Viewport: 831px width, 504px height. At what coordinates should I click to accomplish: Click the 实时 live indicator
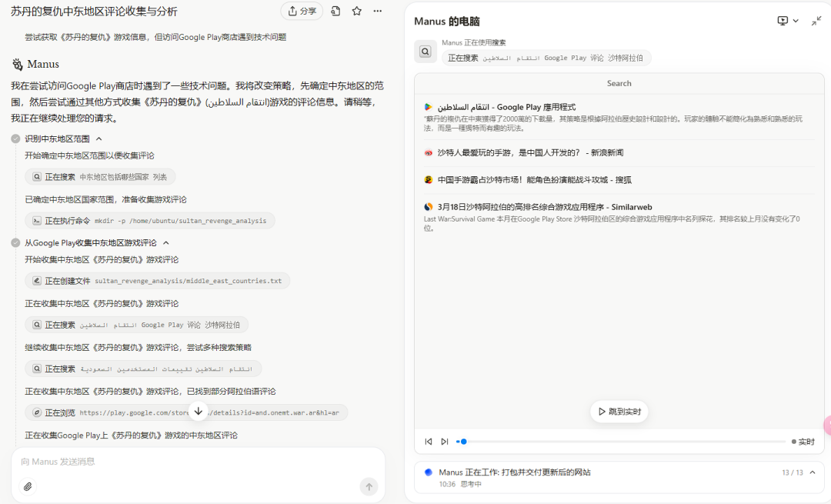[x=803, y=442]
